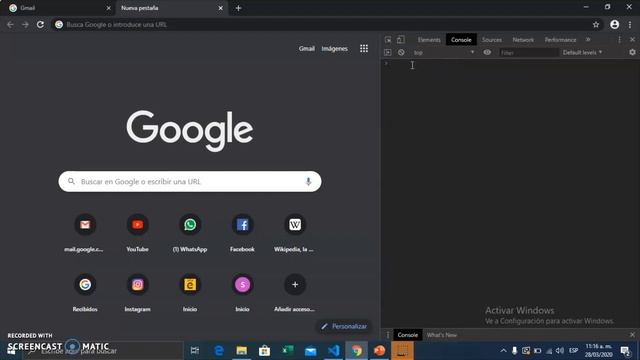Click the inspect element picker icon
Image resolution: width=640 pixels, height=360 pixels.
tap(388, 40)
